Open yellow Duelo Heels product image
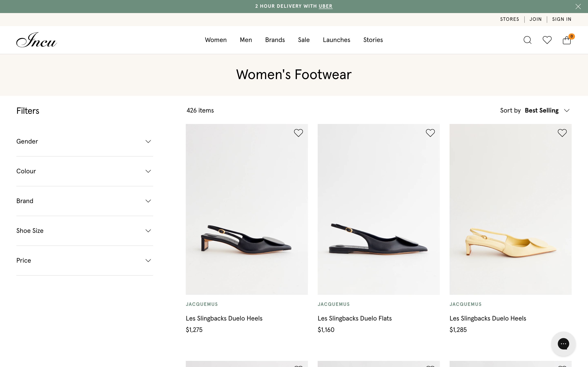The width and height of the screenshot is (588, 367). (510, 209)
